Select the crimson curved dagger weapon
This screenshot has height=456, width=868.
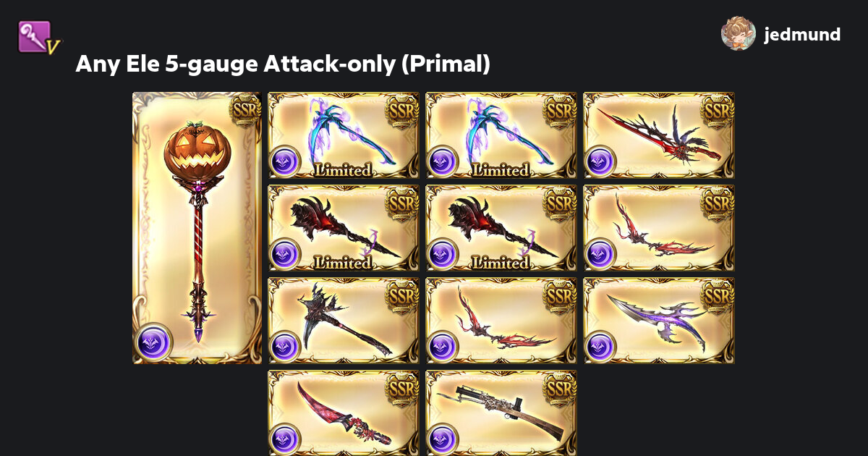click(x=344, y=413)
